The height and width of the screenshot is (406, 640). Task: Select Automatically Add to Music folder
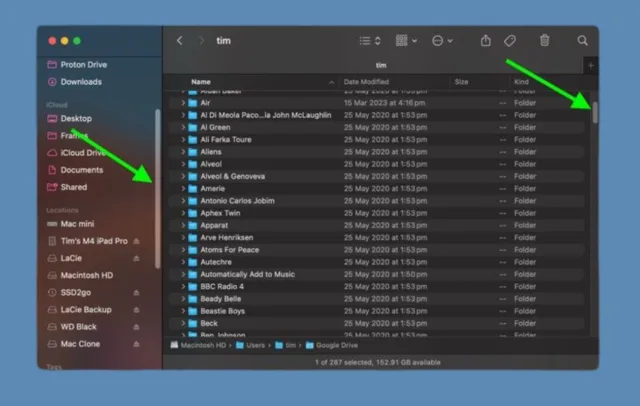coord(378,275)
